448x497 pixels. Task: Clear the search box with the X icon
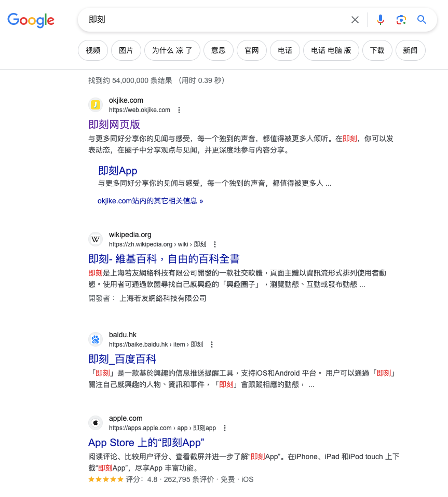pyautogui.click(x=355, y=20)
